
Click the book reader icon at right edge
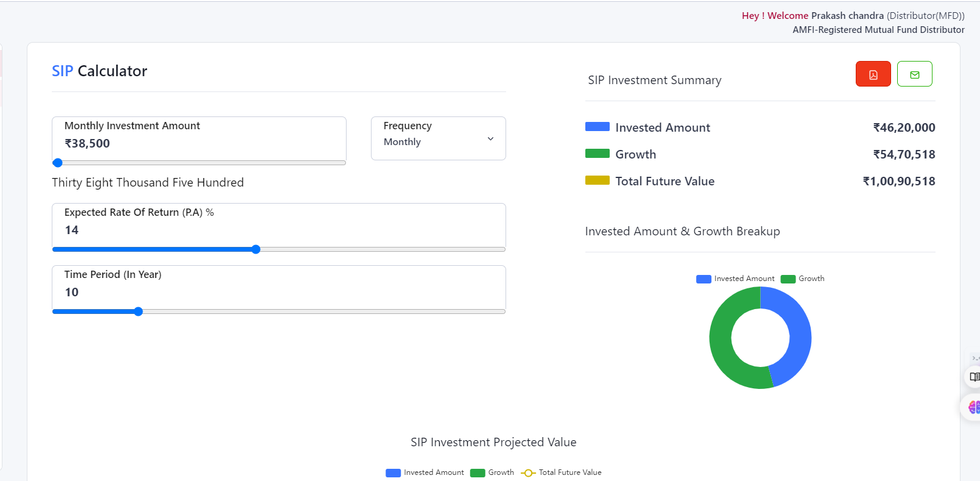(x=974, y=377)
